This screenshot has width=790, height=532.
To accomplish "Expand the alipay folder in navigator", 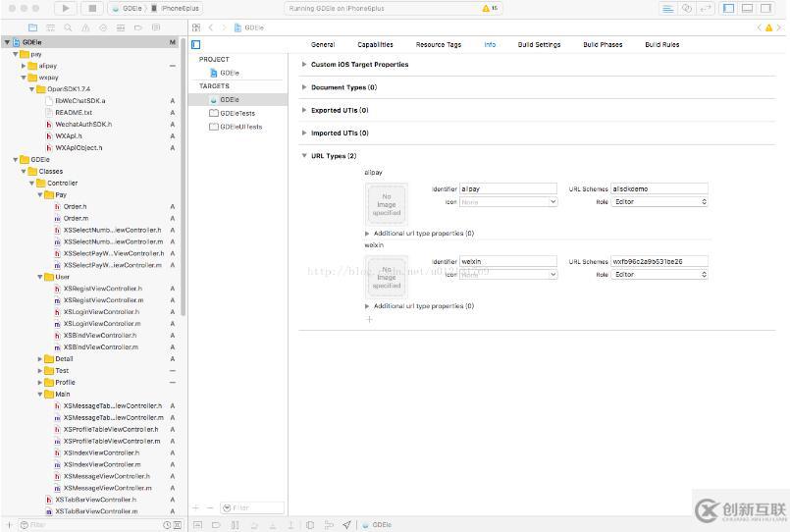I will coord(24,66).
